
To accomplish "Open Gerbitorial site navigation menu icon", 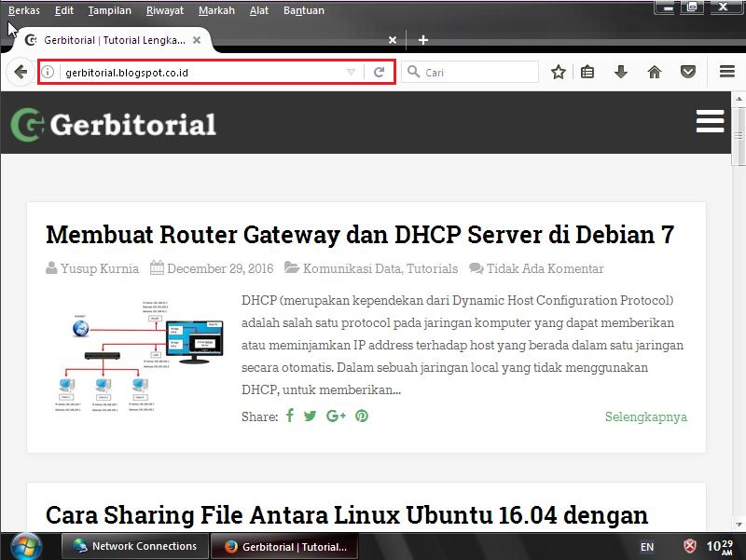I will [710, 121].
